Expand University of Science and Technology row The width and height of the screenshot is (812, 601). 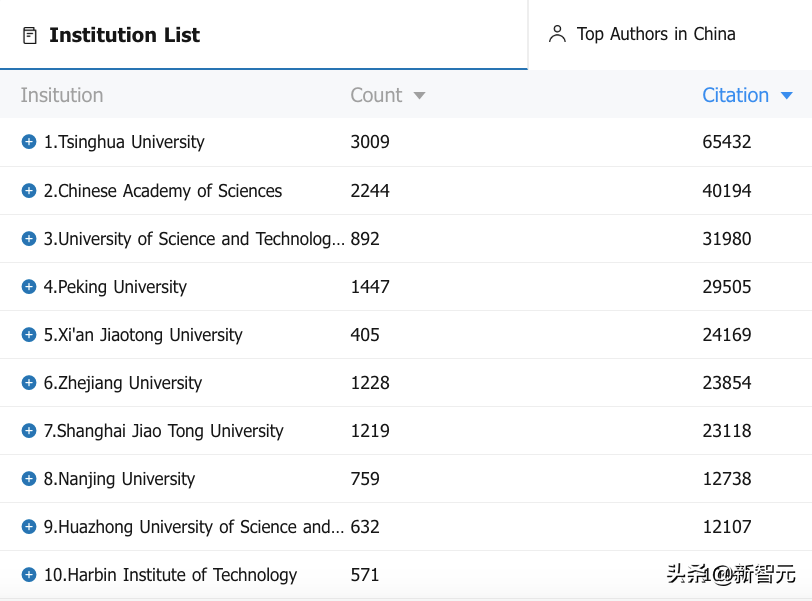(x=29, y=238)
